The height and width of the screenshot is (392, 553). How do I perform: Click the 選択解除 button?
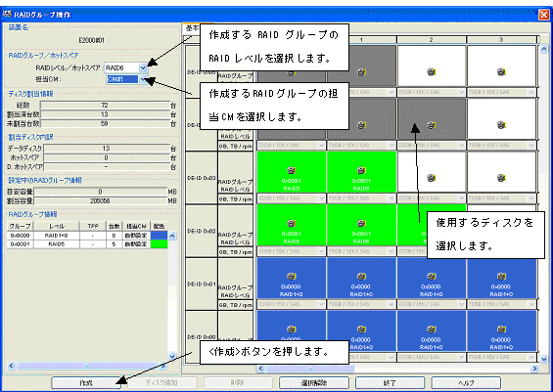314,383
